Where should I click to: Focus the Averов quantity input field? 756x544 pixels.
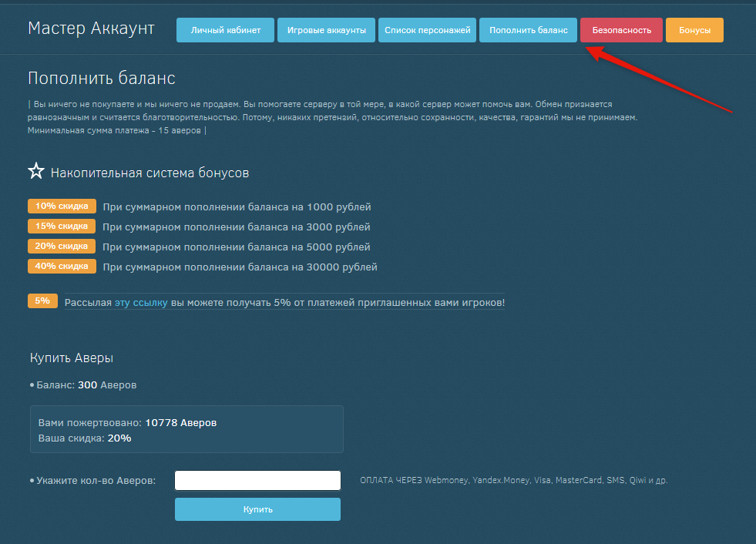pos(257,481)
